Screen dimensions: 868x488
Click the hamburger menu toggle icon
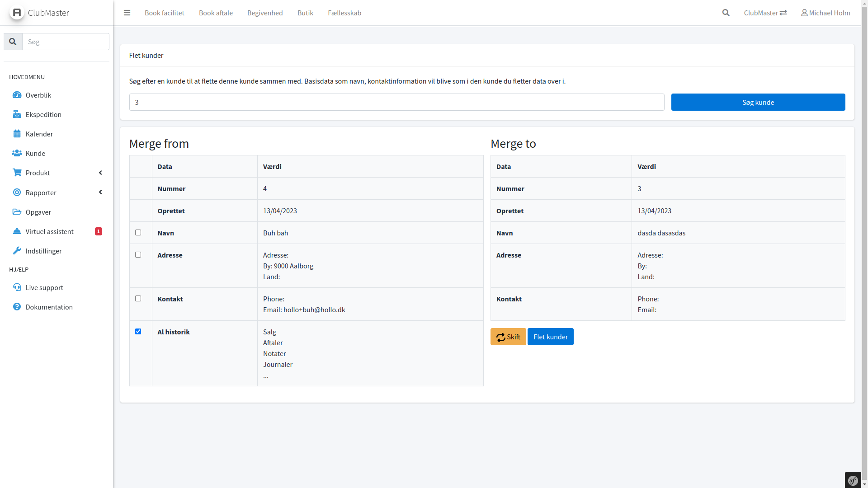click(x=127, y=13)
